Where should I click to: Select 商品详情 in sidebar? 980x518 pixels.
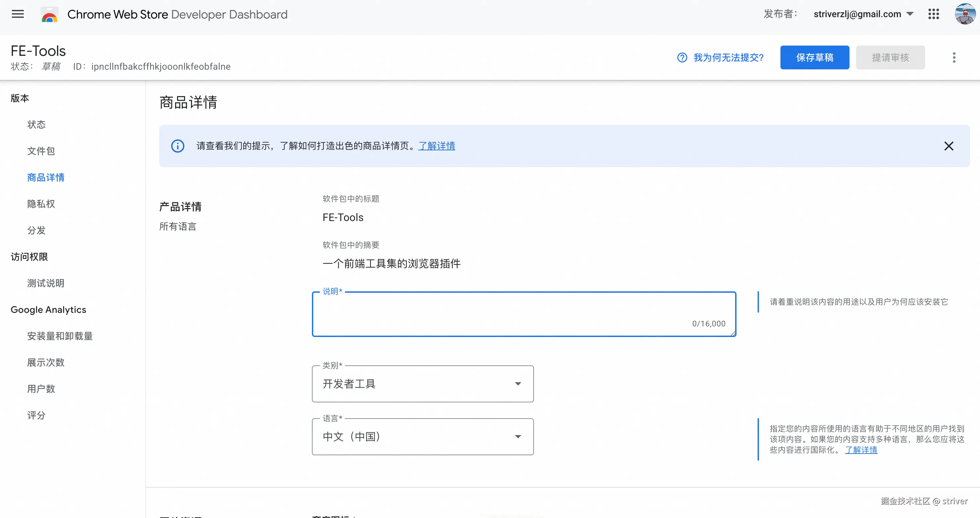tap(46, 178)
